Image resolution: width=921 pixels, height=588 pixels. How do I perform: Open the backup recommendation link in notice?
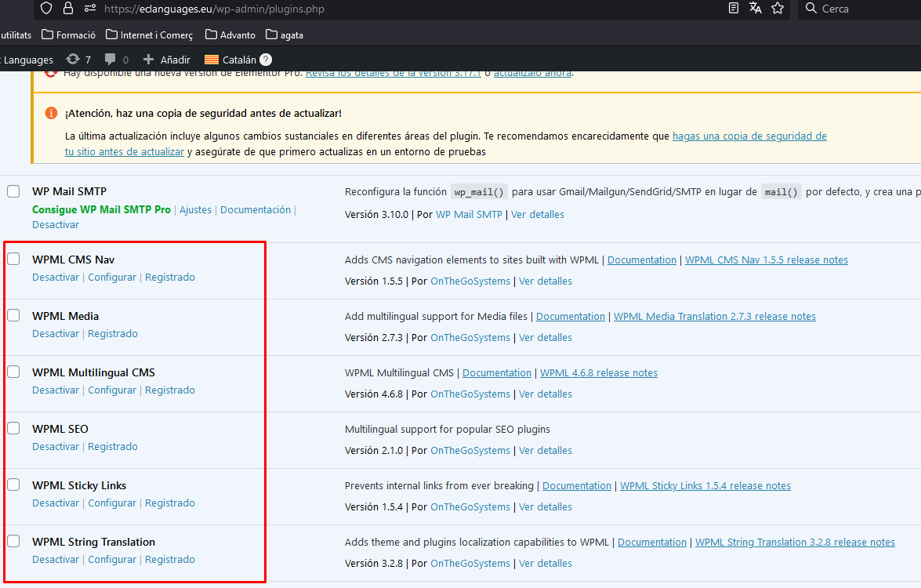point(749,136)
